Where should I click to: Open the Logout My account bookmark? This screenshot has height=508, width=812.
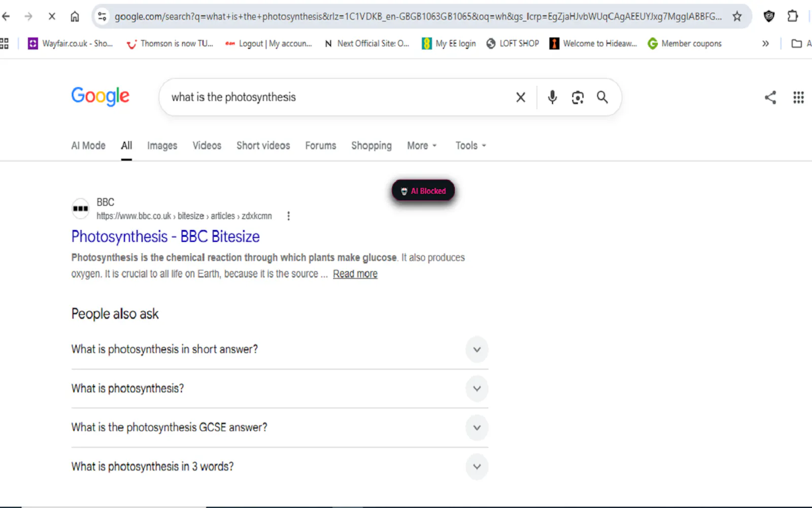point(268,44)
